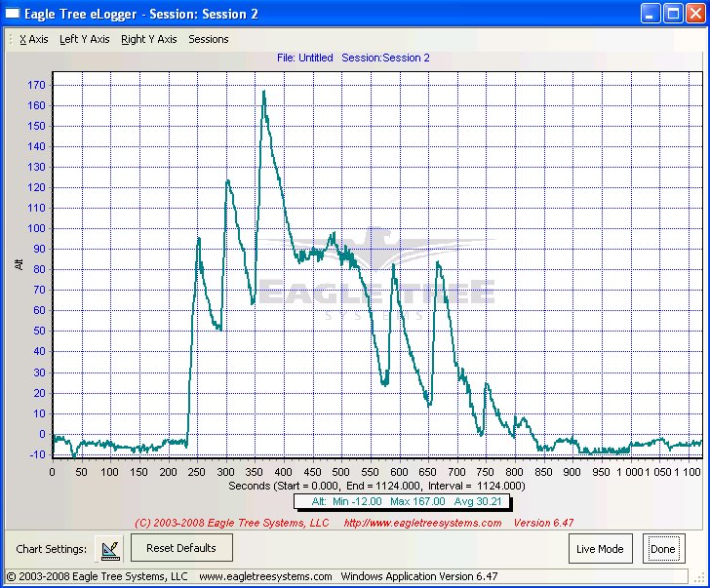Viewport: 710px width, 588px height.
Task: Close the eLogger session window
Action: pyautogui.click(x=695, y=14)
